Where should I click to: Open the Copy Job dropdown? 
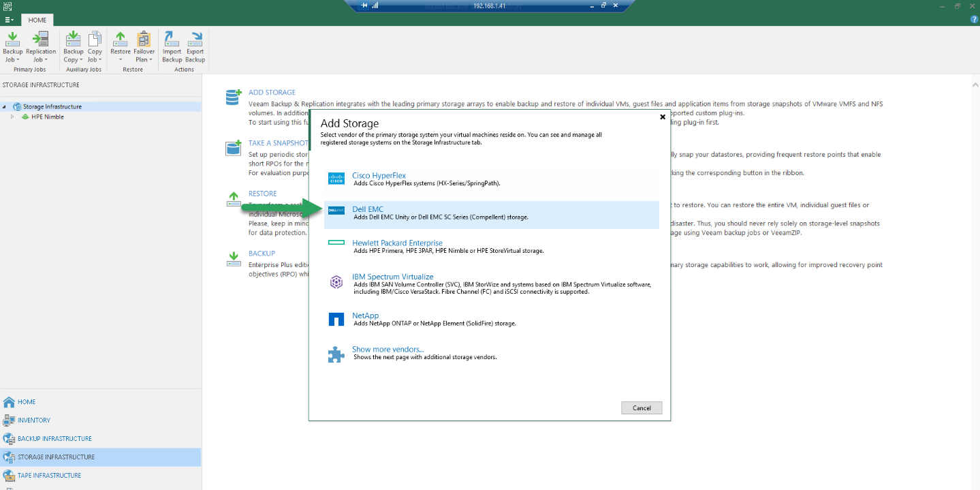pos(95,47)
